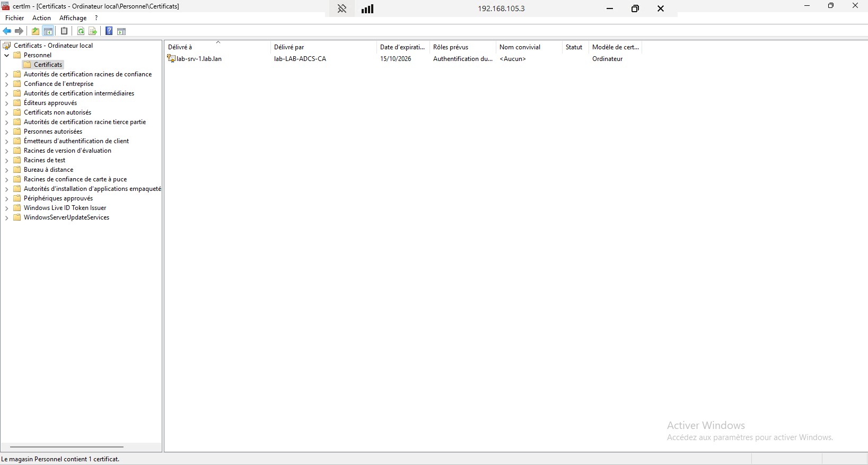Sort by the Date d'expiration column header
This screenshot has width=868, height=465.
[402, 47]
